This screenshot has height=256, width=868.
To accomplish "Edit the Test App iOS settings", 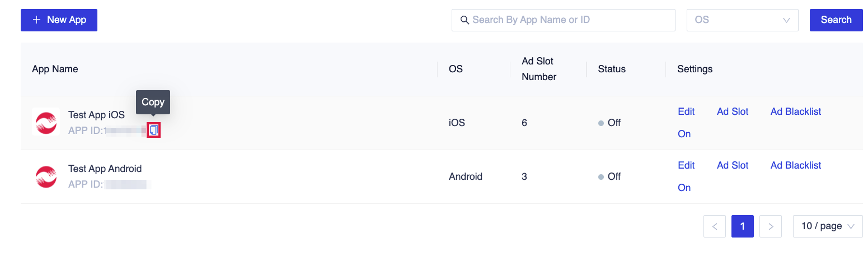I will (686, 111).
